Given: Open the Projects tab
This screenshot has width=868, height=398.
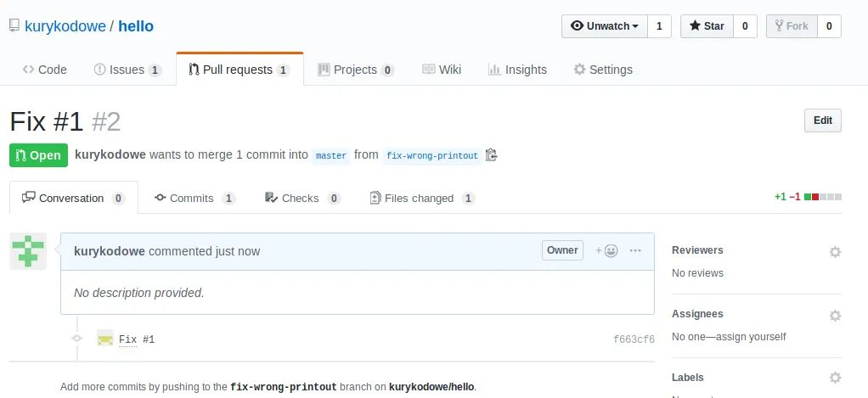Looking at the screenshot, I should point(355,70).
